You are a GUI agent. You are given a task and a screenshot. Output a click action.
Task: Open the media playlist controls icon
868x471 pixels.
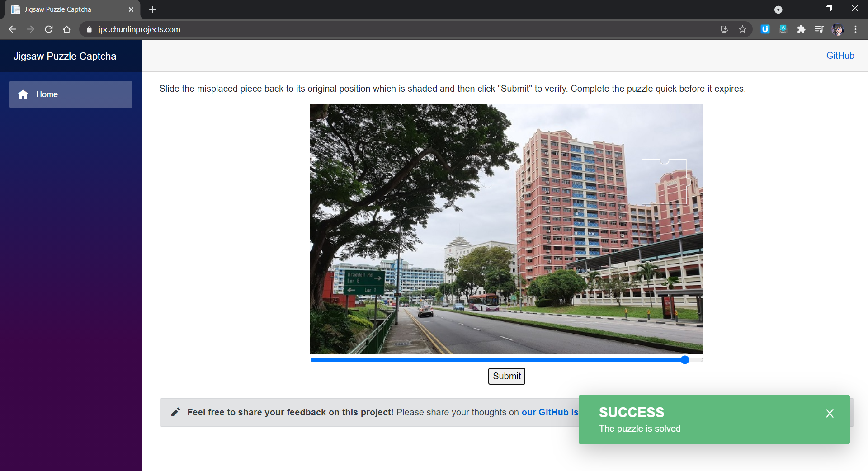pos(819,29)
